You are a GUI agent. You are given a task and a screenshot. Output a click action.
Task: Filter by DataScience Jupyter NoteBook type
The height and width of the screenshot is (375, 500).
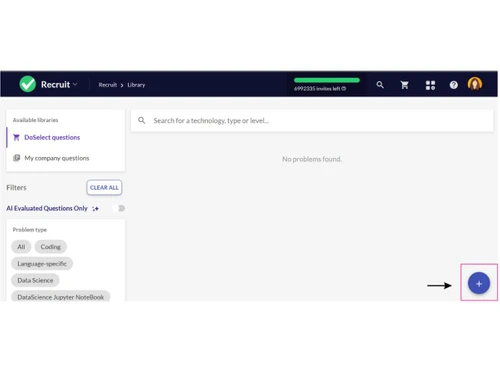coord(61,296)
